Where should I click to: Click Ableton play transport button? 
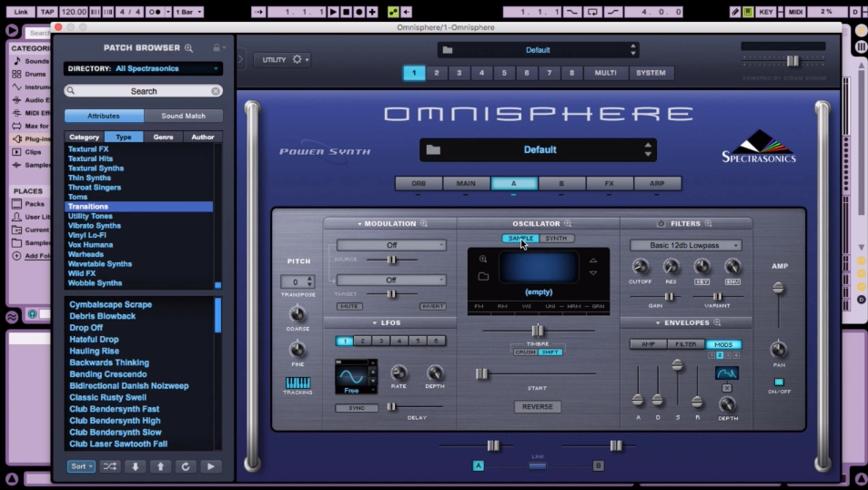[333, 12]
